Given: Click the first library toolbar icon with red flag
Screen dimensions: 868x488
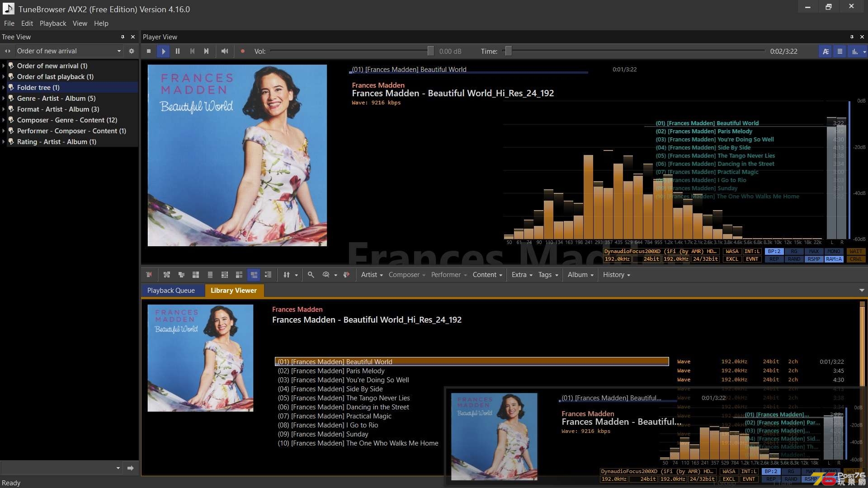Looking at the screenshot, I should (x=149, y=275).
